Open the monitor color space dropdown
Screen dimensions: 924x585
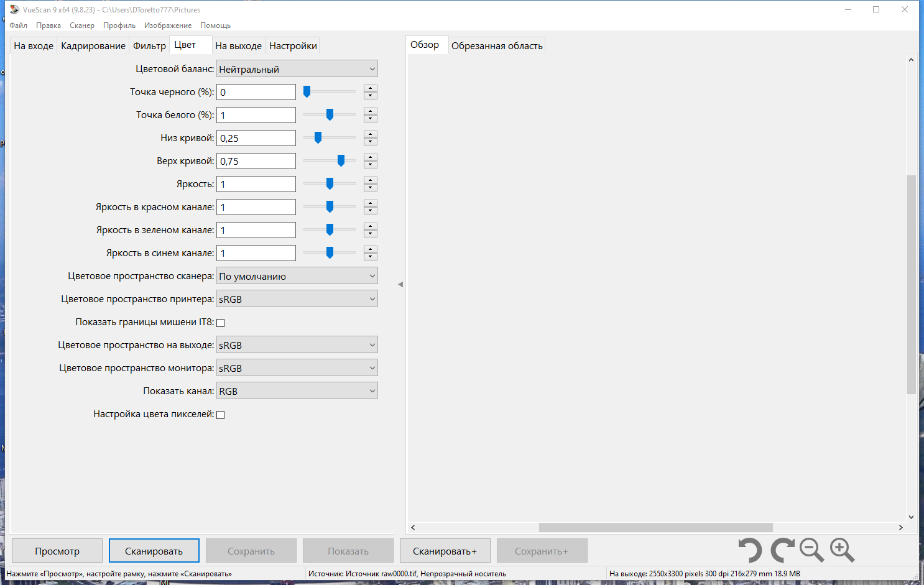pyautogui.click(x=297, y=368)
